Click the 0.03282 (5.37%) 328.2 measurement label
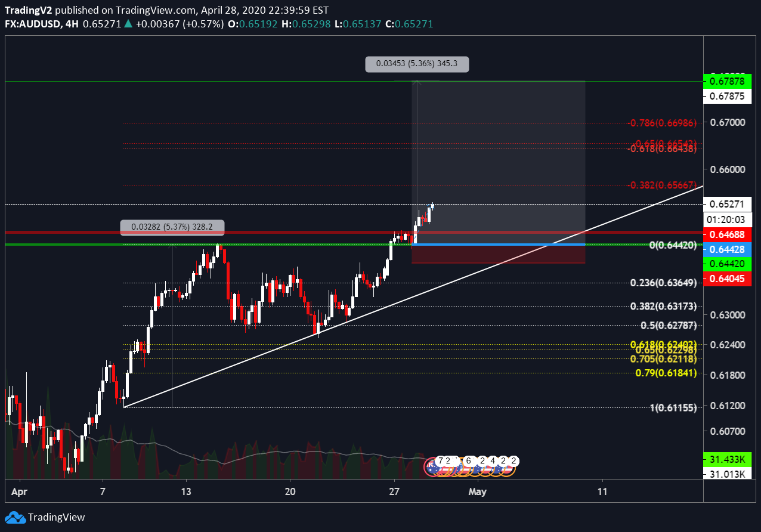 click(172, 227)
